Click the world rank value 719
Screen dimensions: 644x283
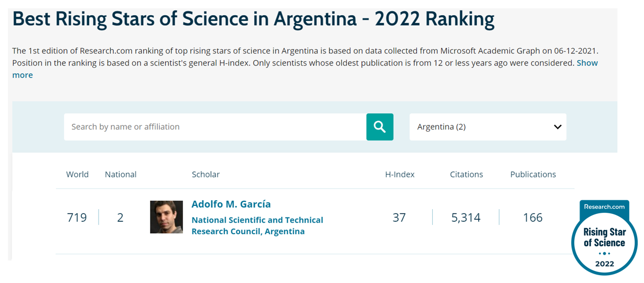tap(77, 217)
